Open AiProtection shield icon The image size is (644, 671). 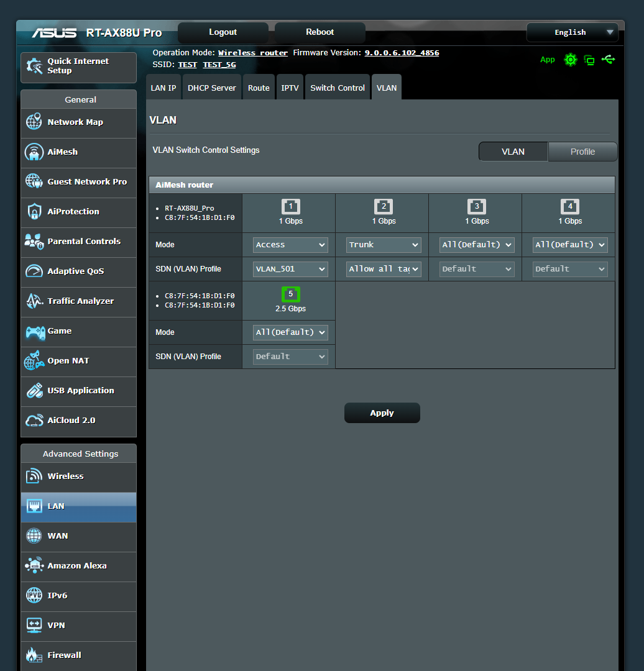34,211
